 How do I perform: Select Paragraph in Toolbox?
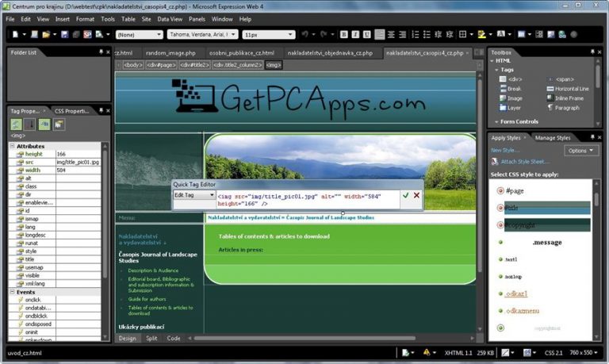pyautogui.click(x=563, y=108)
